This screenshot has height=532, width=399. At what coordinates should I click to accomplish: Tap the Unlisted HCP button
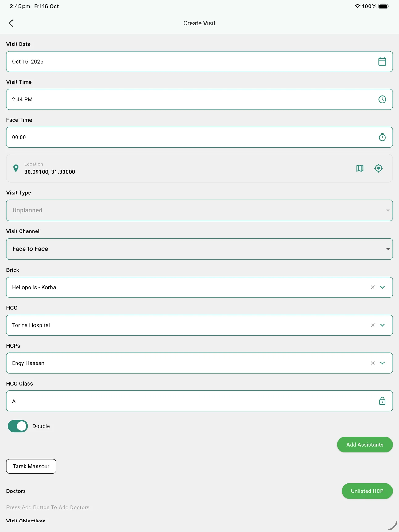coord(367,491)
